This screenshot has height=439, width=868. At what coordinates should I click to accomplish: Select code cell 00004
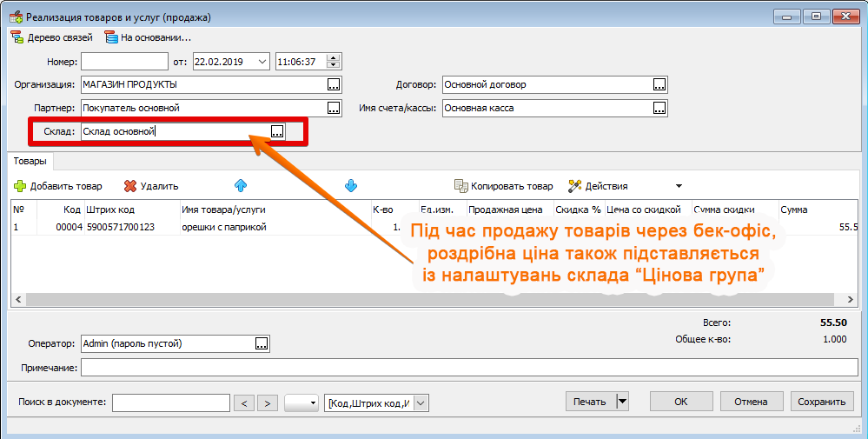(60, 227)
